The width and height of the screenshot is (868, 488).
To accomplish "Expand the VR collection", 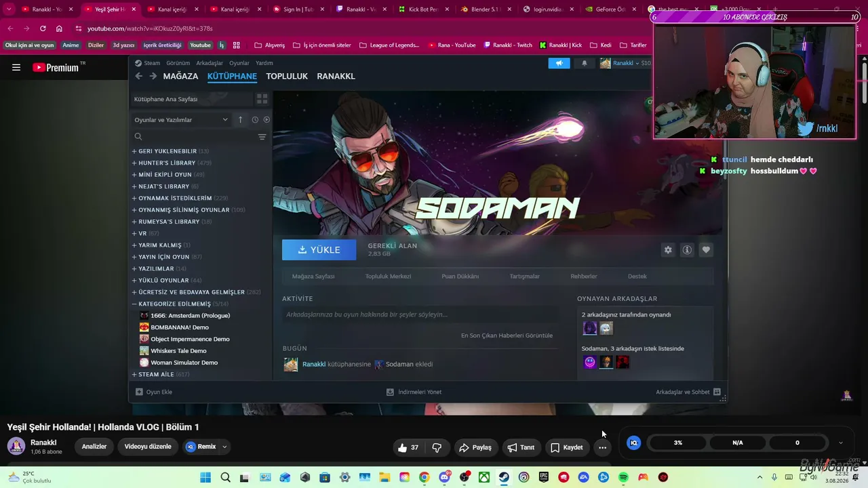I will pos(134,233).
